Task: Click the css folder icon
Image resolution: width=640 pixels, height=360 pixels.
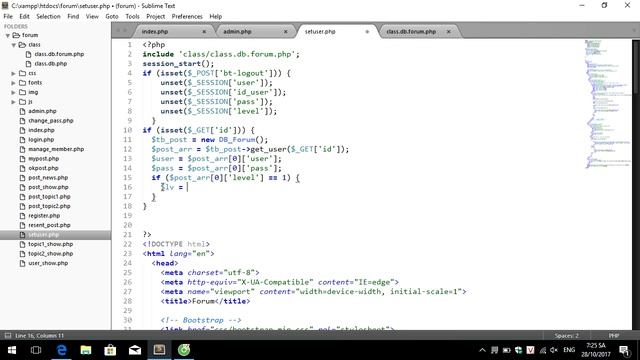Action: pos(22,73)
